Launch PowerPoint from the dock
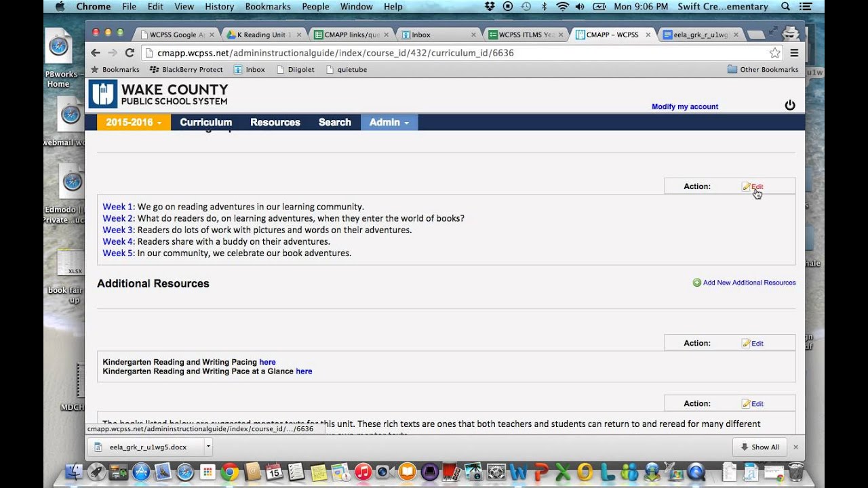This screenshot has width=868, height=488. point(540,472)
